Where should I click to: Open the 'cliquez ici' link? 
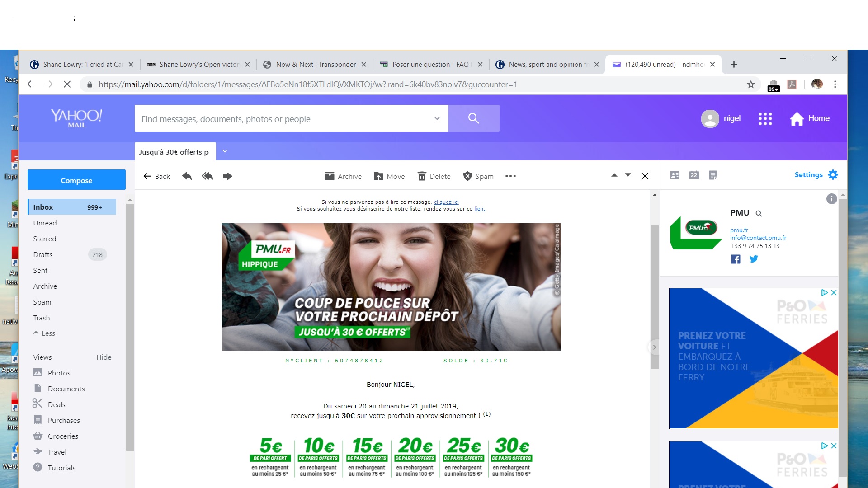tap(446, 202)
